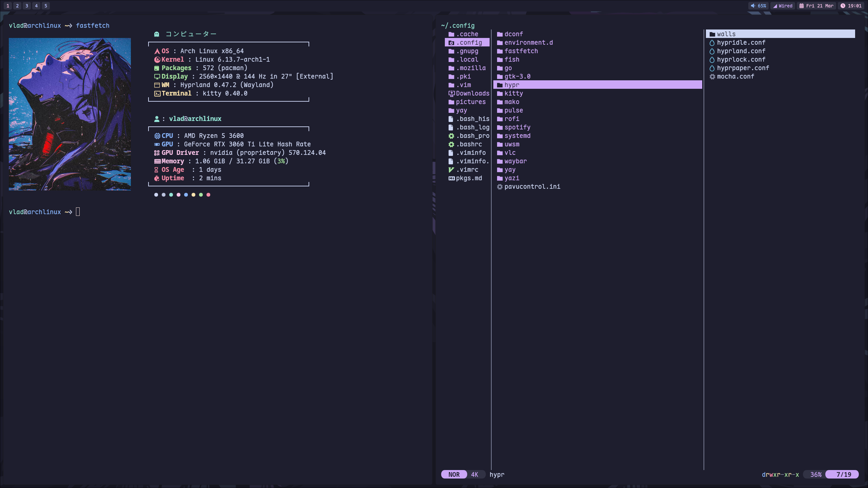
Task: Select mocha.conf with the gear icon
Action: [735, 77]
